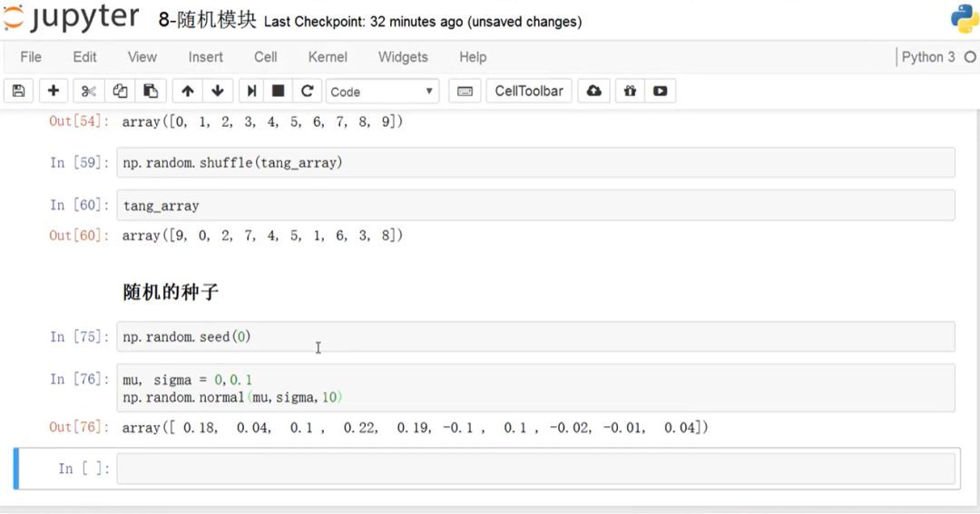980x514 pixels.
Task: Focus the empty In [ ] cell
Action: click(535, 469)
